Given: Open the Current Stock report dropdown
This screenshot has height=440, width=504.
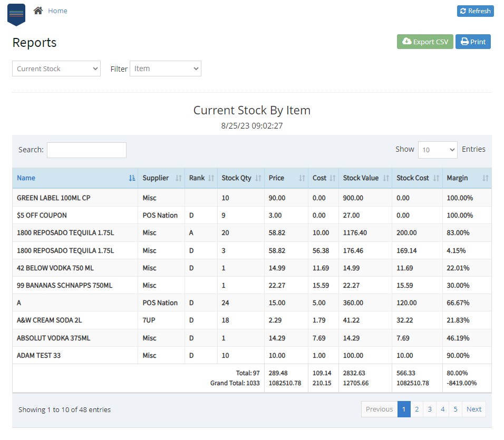Looking at the screenshot, I should [x=56, y=69].
